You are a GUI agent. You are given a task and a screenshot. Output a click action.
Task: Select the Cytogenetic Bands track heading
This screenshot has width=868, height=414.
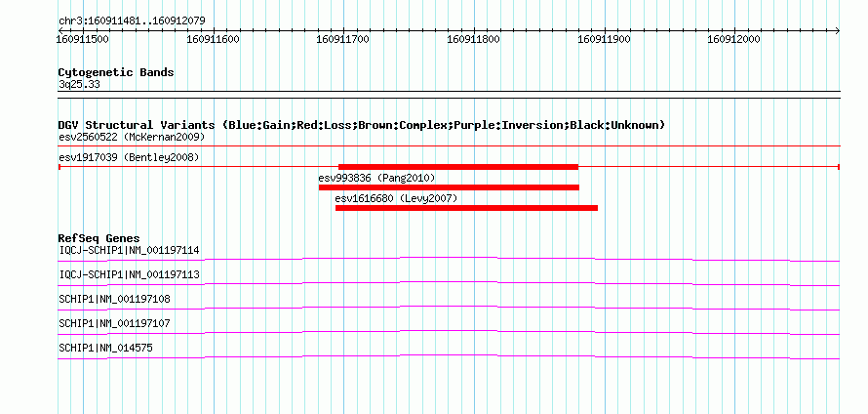(116, 72)
